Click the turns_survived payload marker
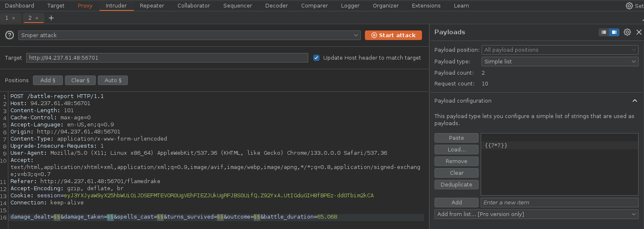 220,217
